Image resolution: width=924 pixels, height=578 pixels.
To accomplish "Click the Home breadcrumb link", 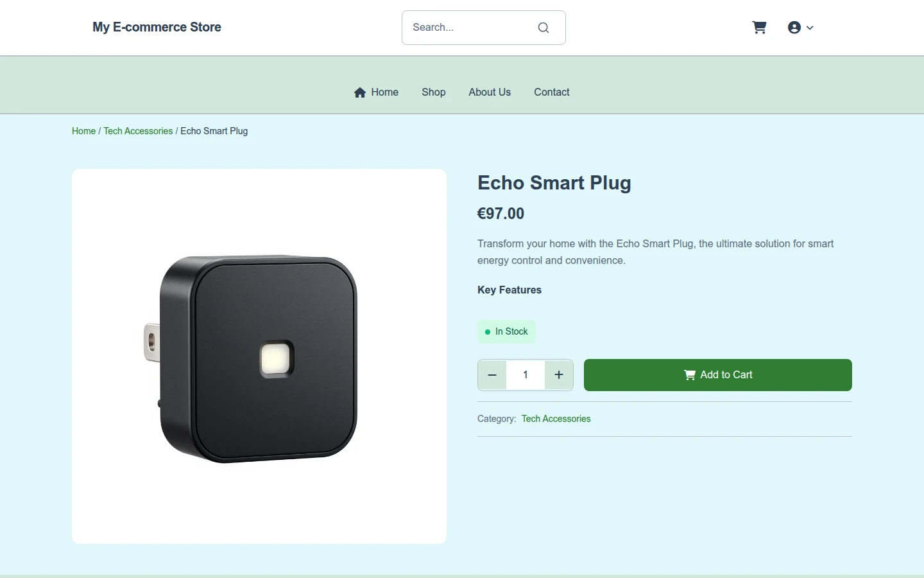I will (x=83, y=131).
